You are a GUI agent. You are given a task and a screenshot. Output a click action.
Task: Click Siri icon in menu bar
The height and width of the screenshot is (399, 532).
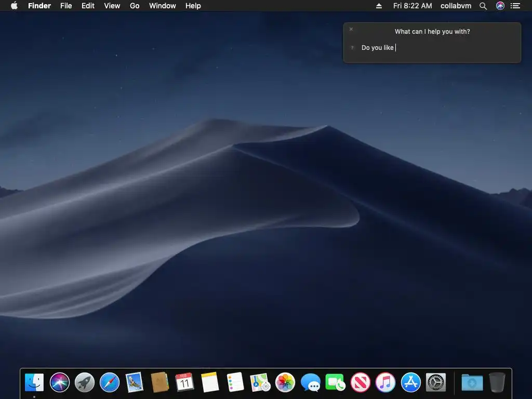point(500,6)
